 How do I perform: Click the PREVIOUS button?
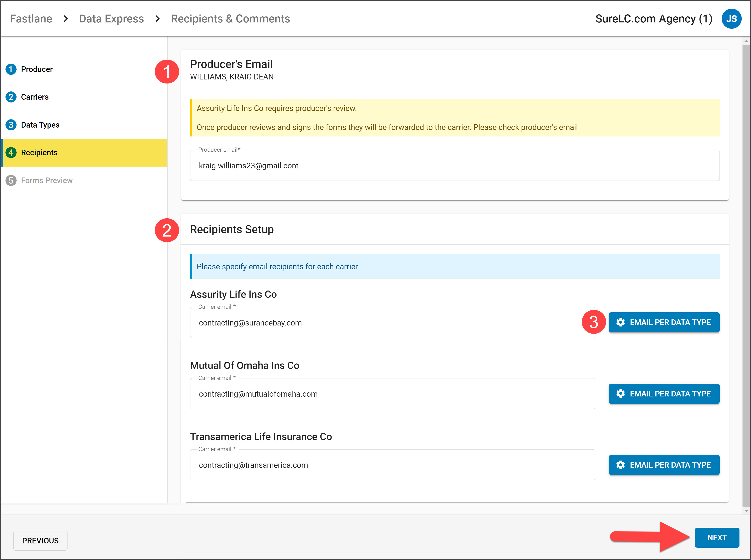click(40, 541)
